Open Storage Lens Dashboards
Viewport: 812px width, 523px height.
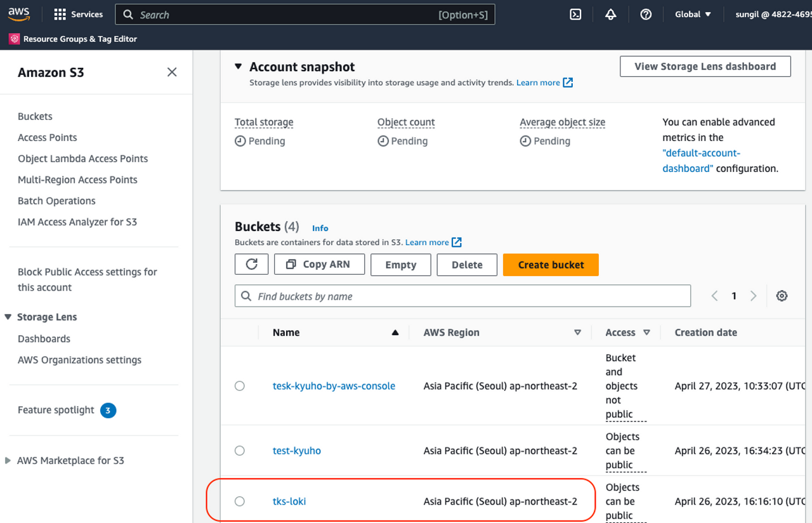44,338
